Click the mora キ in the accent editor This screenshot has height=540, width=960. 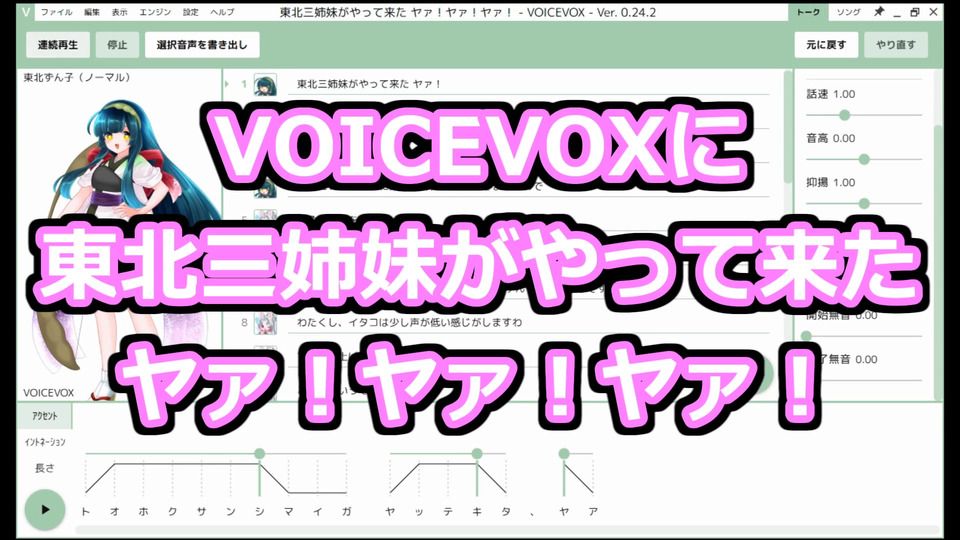(x=477, y=511)
